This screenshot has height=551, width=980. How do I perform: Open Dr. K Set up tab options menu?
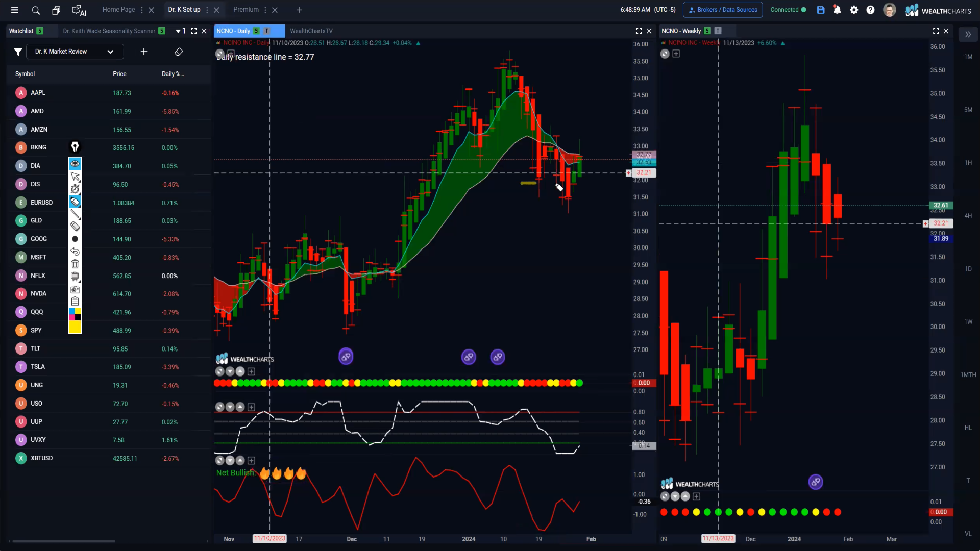click(x=207, y=10)
